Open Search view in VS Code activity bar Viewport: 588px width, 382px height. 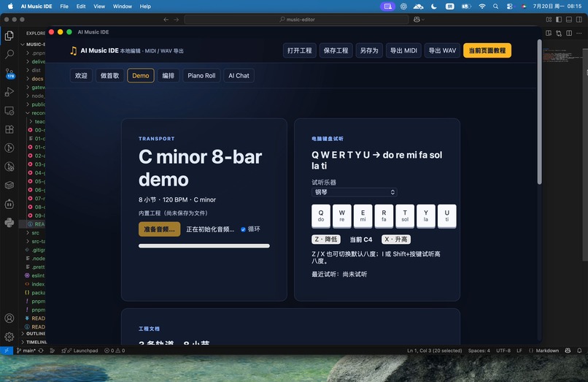click(x=9, y=54)
